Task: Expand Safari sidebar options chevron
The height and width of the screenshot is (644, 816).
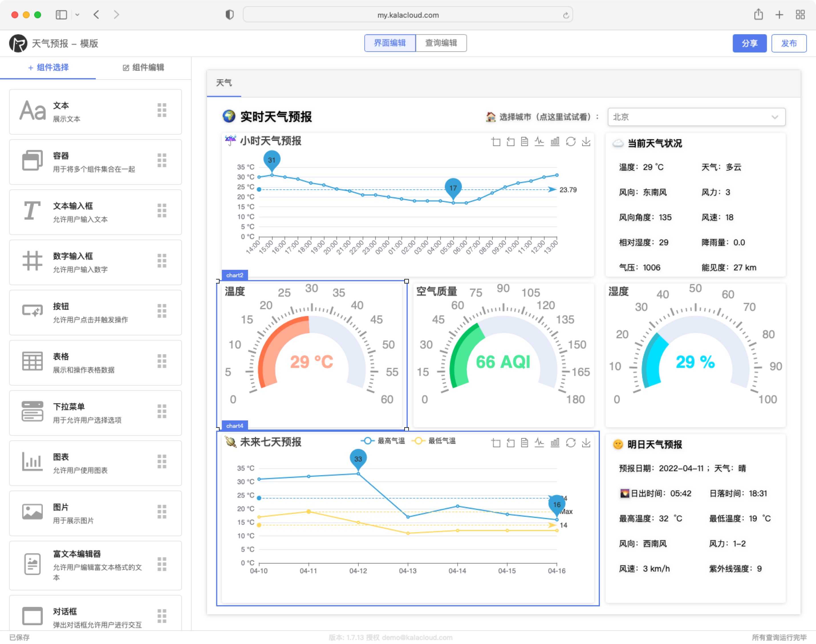Action: [x=77, y=15]
